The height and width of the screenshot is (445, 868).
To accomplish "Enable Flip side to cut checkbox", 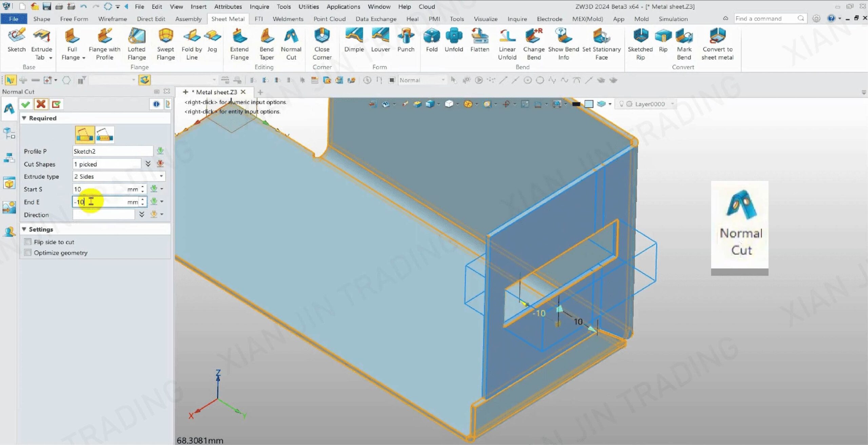I will (x=28, y=242).
